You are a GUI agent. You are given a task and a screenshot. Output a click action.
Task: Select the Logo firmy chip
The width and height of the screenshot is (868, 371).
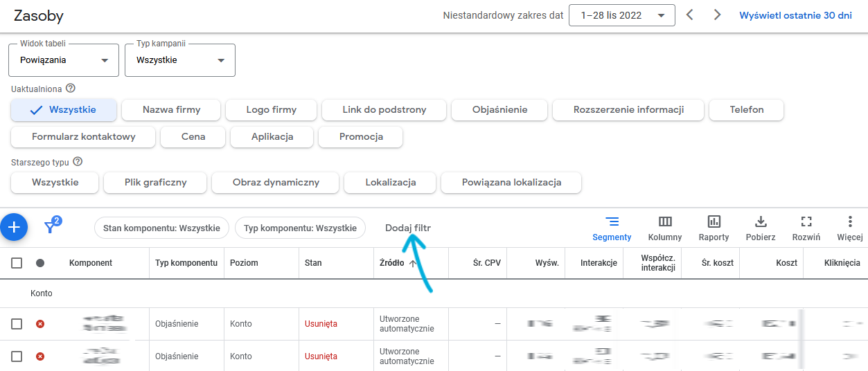[271, 109]
